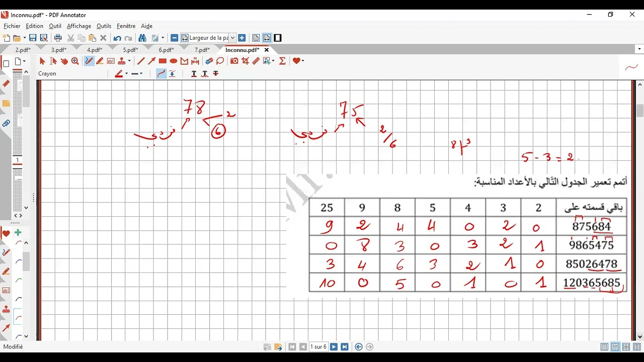Click the vertical document scrollbar thumb

[639, 111]
